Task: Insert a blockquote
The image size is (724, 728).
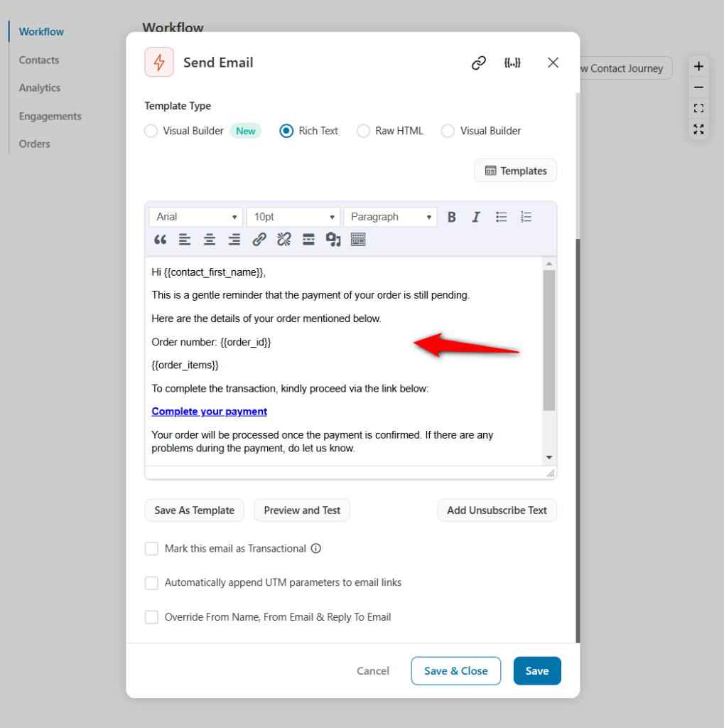Action: pos(159,240)
